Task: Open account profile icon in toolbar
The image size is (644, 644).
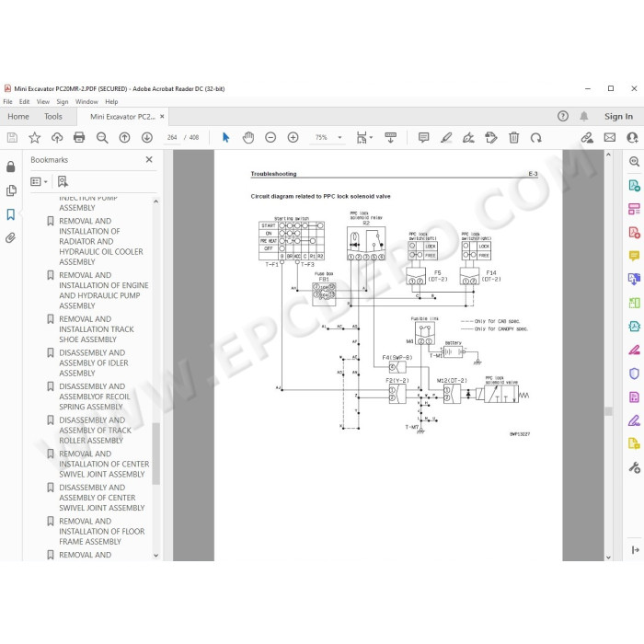Action: pos(633,138)
